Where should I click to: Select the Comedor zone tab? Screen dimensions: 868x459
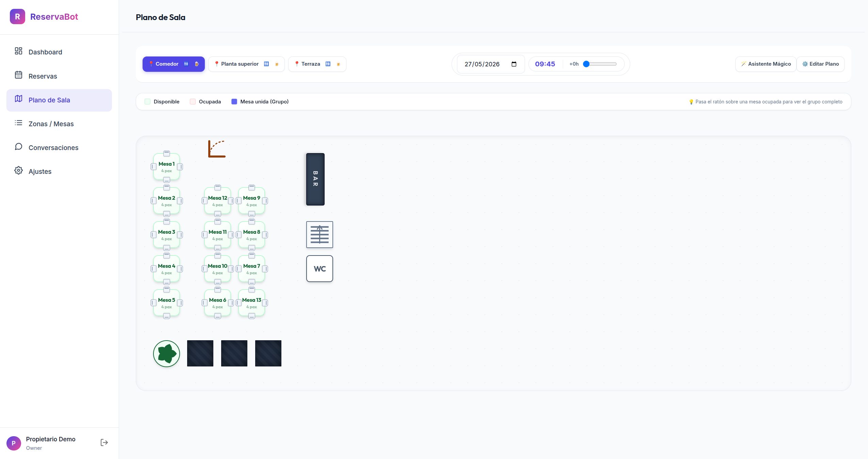[x=174, y=64]
